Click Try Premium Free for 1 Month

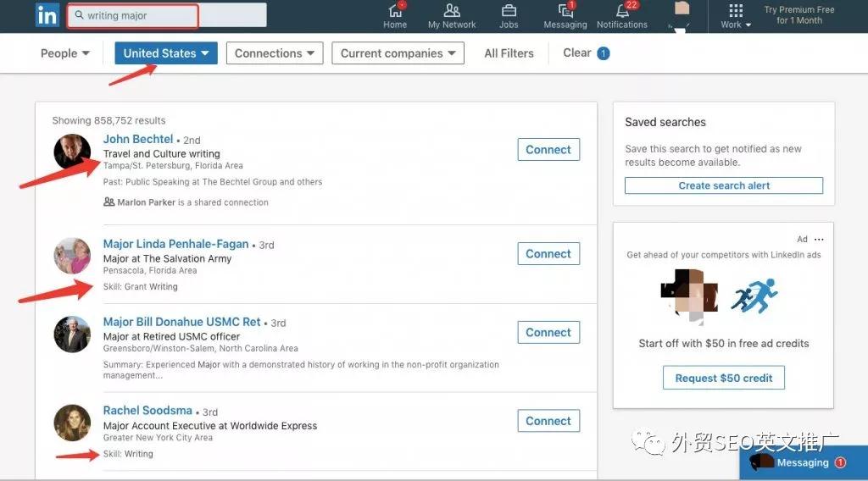(798, 15)
